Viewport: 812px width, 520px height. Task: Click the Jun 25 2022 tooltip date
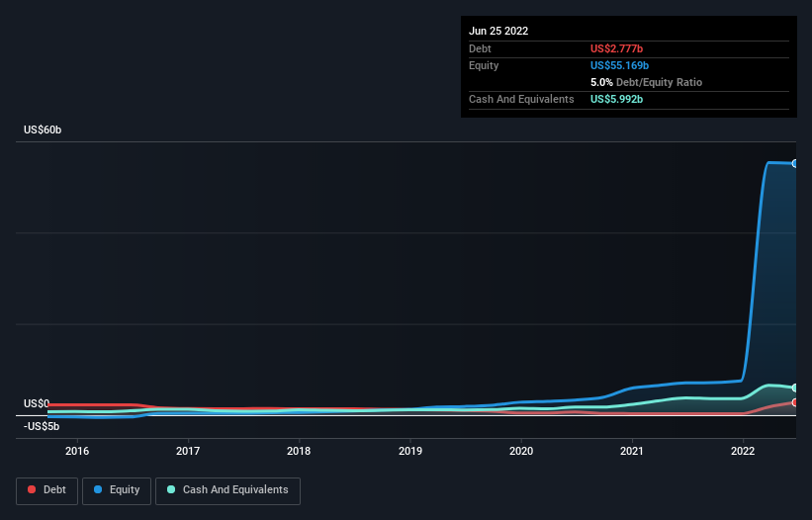pyautogui.click(x=498, y=31)
